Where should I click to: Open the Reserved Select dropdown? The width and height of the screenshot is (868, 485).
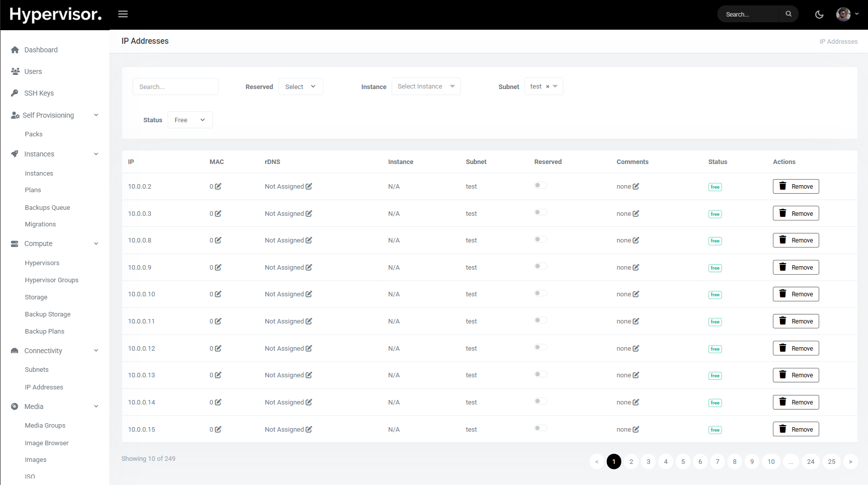tap(300, 87)
